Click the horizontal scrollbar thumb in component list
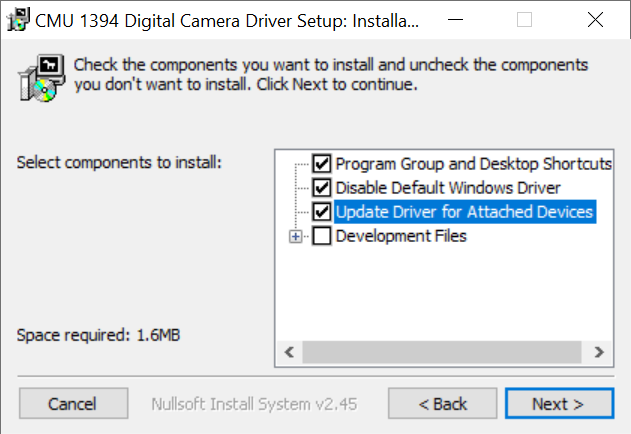This screenshot has height=434, width=631. tap(442, 352)
